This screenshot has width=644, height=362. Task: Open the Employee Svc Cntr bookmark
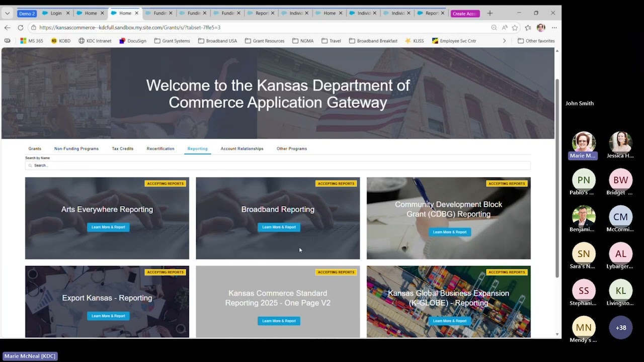point(454,41)
